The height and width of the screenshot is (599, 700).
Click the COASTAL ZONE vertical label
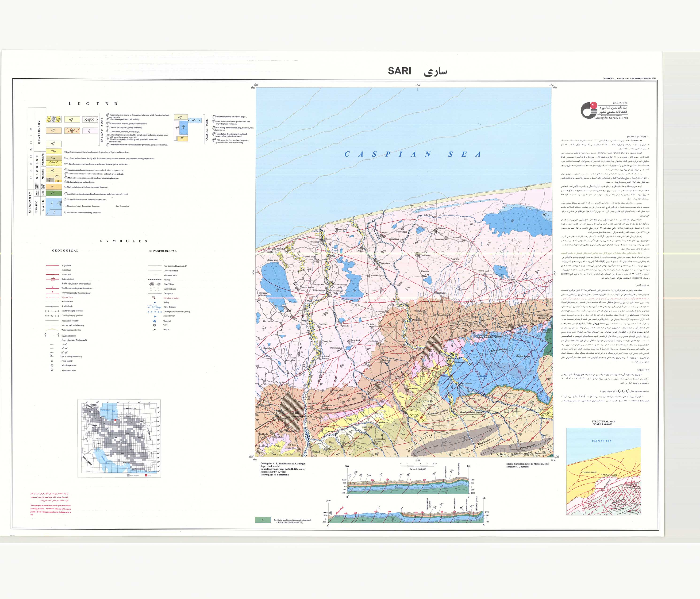[x=207, y=130]
